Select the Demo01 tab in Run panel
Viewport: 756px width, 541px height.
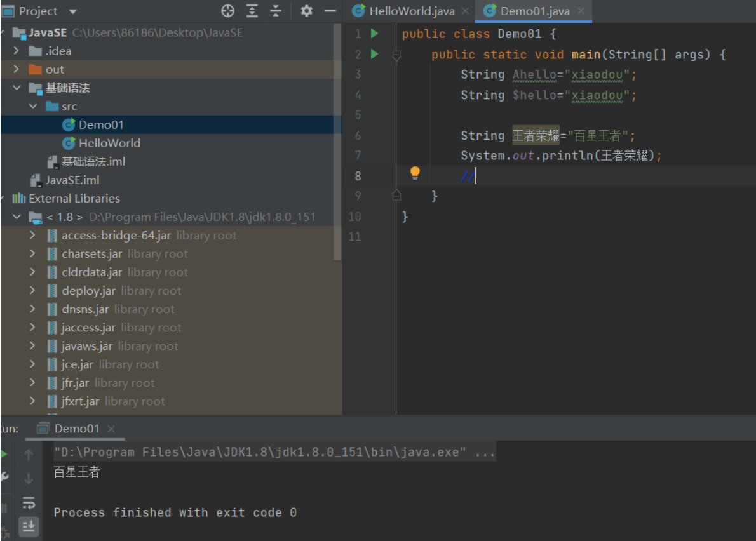click(x=76, y=429)
